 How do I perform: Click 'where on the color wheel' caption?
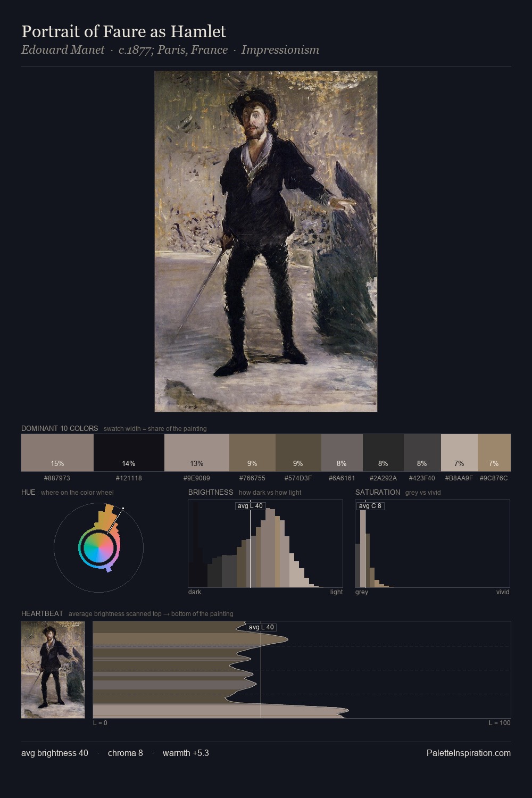pyautogui.click(x=77, y=493)
